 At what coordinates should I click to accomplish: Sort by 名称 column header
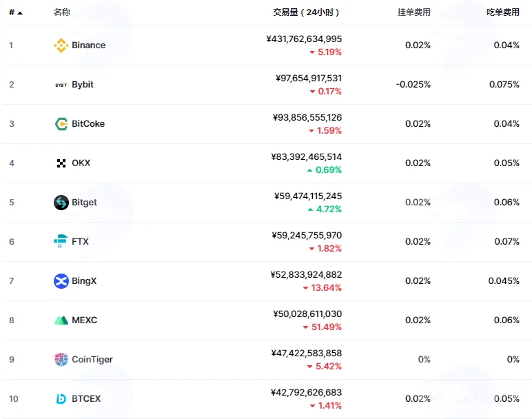62,12
